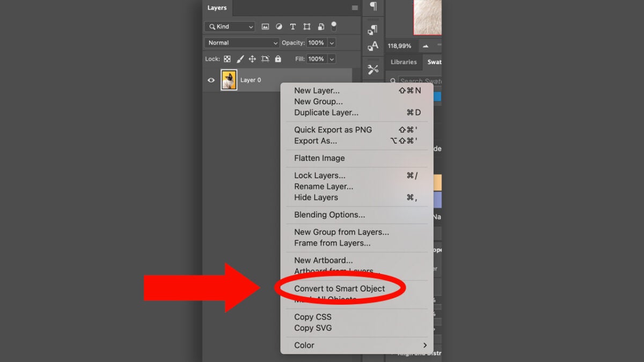Open the Normal blend mode dropdown
Screen dimensions: 644x362
click(x=242, y=43)
